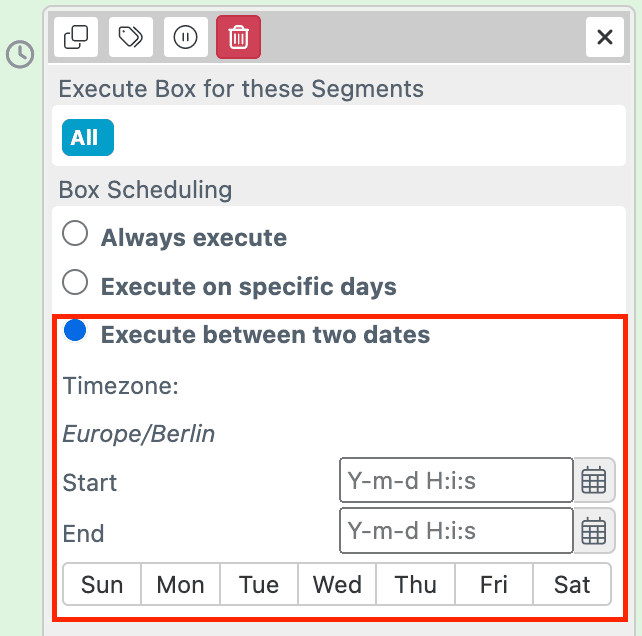Screen dimensions: 642x636
Task: Toggle the Tue day button
Action: tap(259, 585)
